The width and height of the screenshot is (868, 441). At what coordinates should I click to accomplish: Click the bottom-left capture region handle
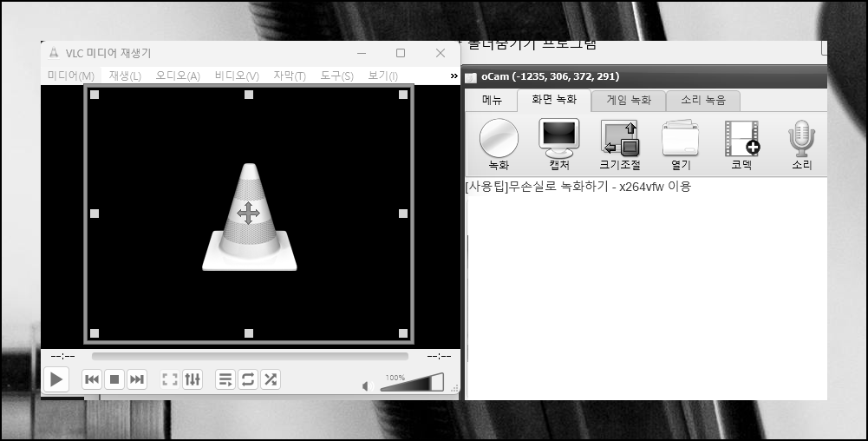[x=95, y=333]
